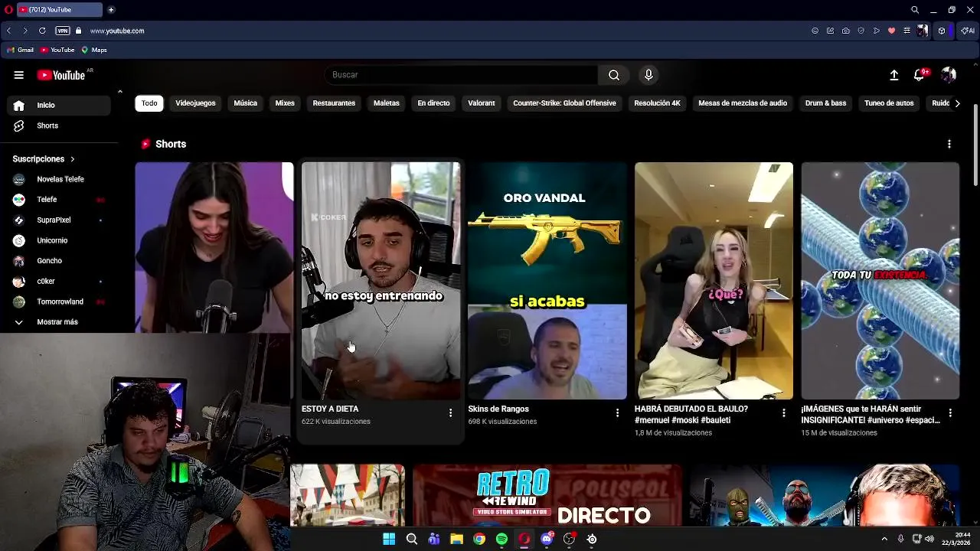Expand Suscripciones section chevron
Screen dimensions: 980x551
point(73,159)
